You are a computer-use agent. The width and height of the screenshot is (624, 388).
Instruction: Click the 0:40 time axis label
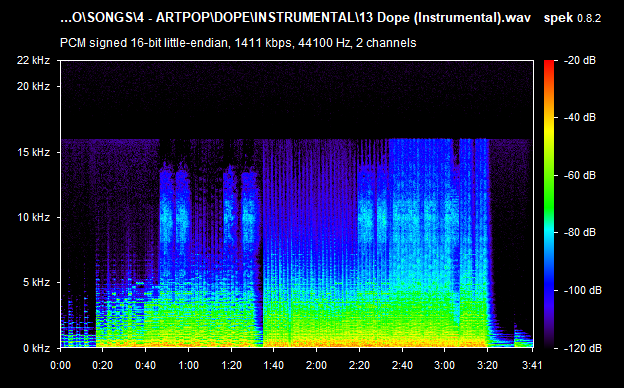(x=146, y=365)
